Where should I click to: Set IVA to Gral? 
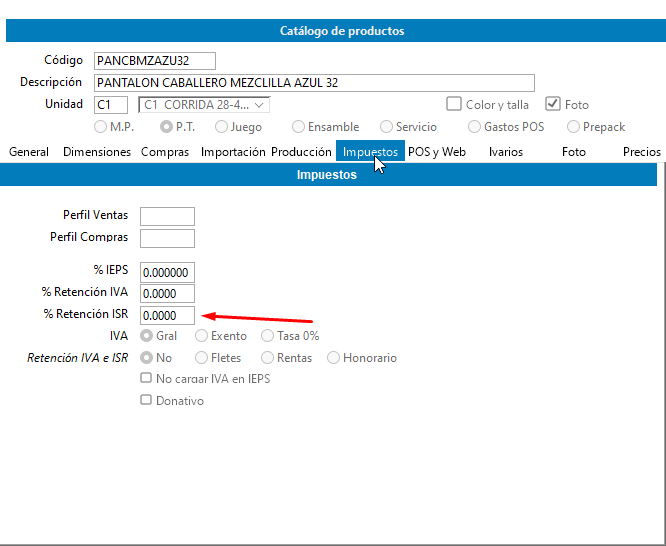click(147, 336)
